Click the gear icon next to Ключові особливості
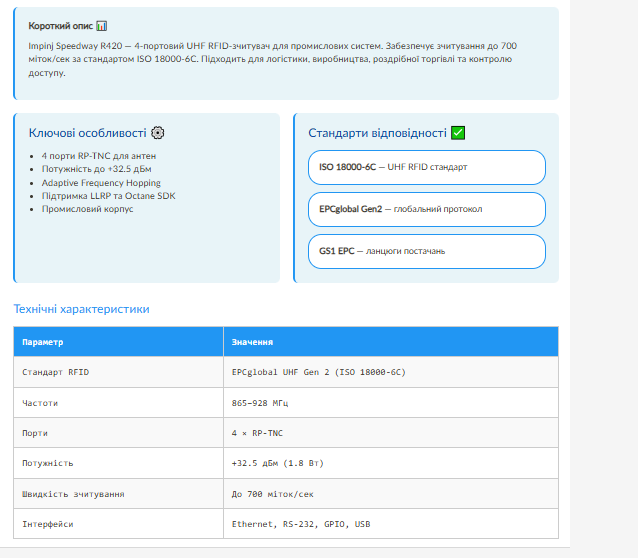 [157, 133]
